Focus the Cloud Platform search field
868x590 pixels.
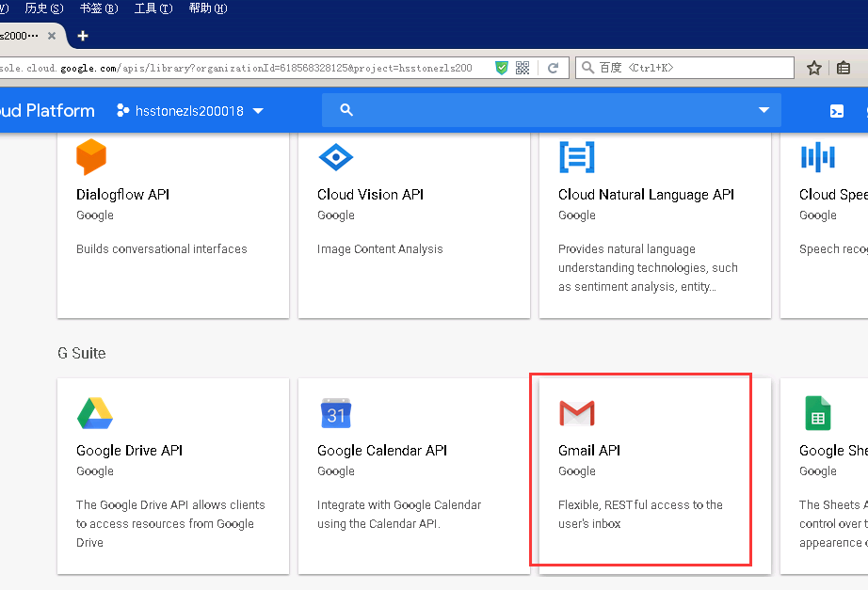coord(552,109)
